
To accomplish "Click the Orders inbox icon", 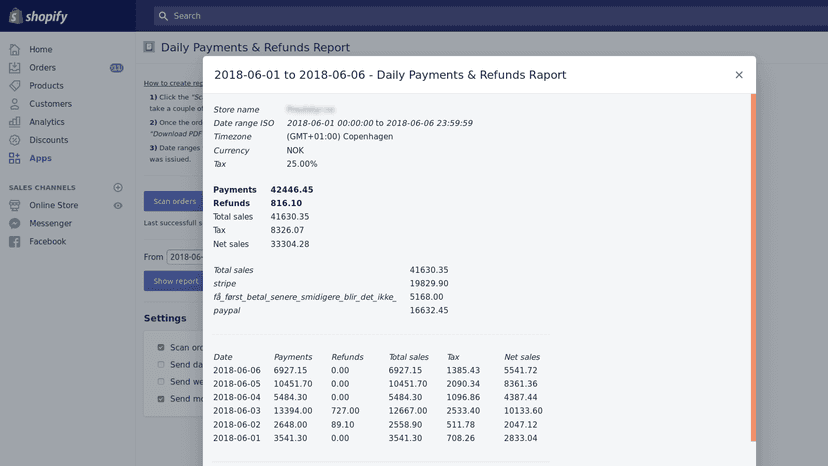I will coord(15,68).
